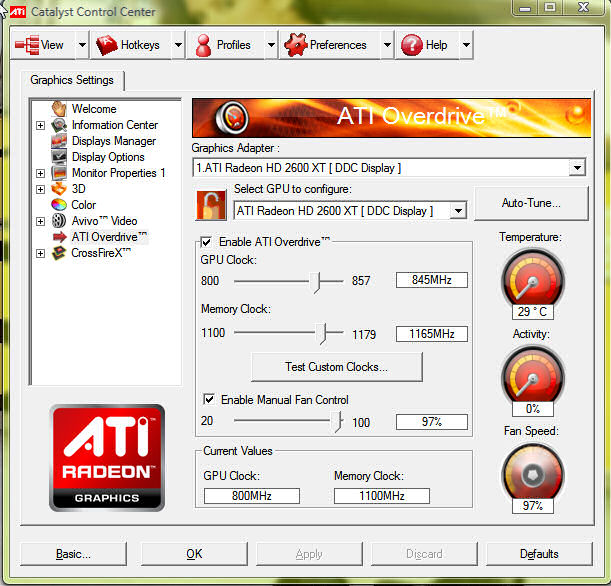Expand the Monitor Properties 1 node
Screen dimensions: 611x586
pos(40,173)
